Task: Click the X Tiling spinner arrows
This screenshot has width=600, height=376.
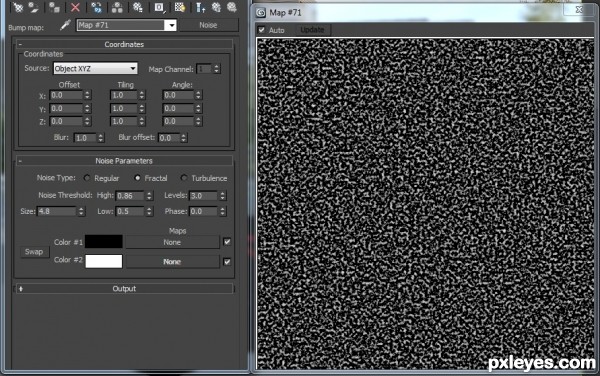Action: pyautogui.click(x=142, y=95)
